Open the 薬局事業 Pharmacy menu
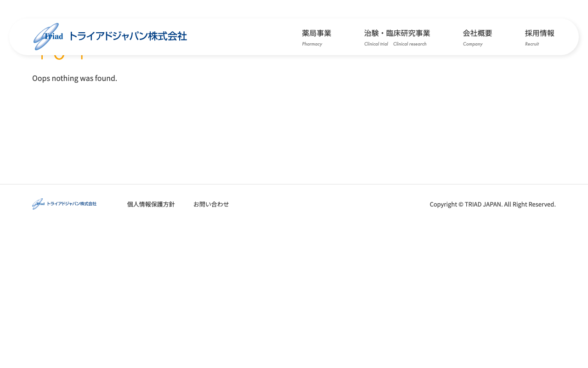588x368 pixels. tap(317, 37)
